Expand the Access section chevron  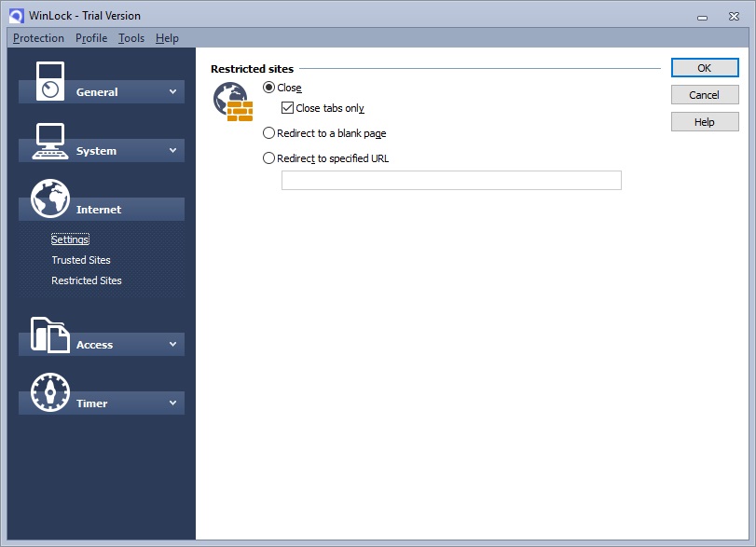172,344
